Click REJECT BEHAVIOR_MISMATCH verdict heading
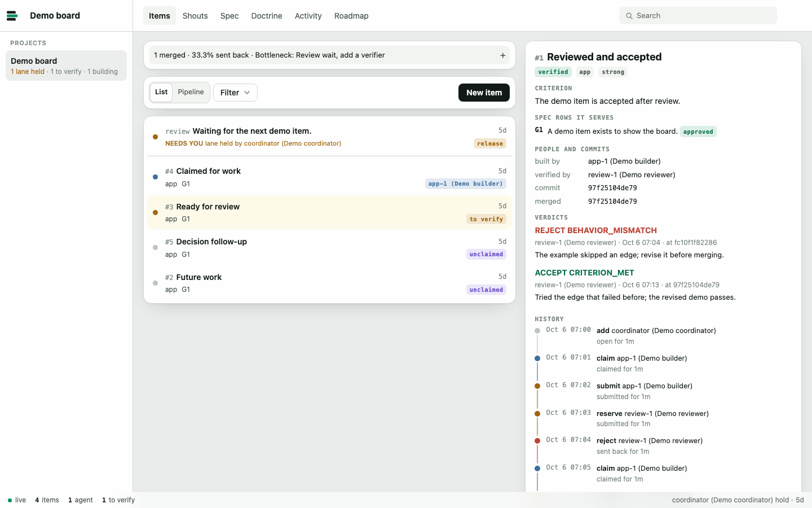 pyautogui.click(x=595, y=230)
